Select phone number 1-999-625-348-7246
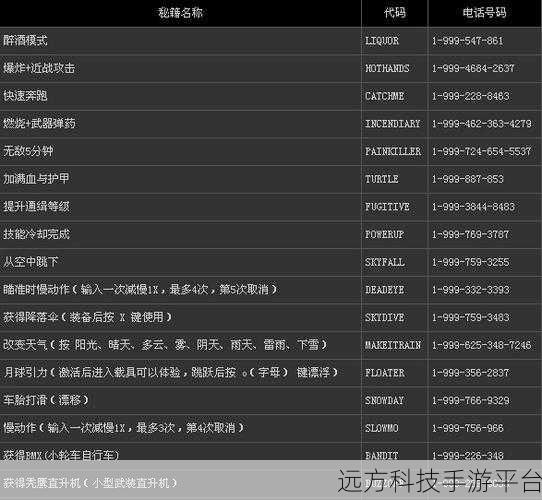The image size is (542, 500). 482,345
